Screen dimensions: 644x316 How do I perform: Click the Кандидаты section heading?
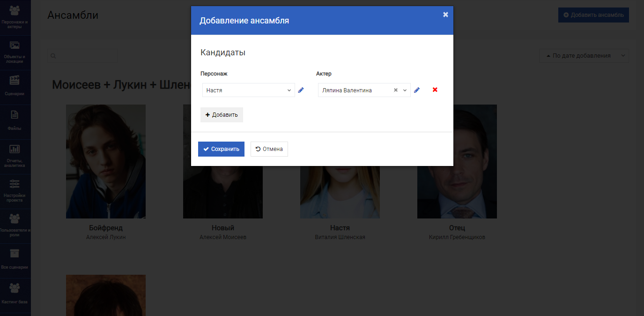pyautogui.click(x=223, y=53)
